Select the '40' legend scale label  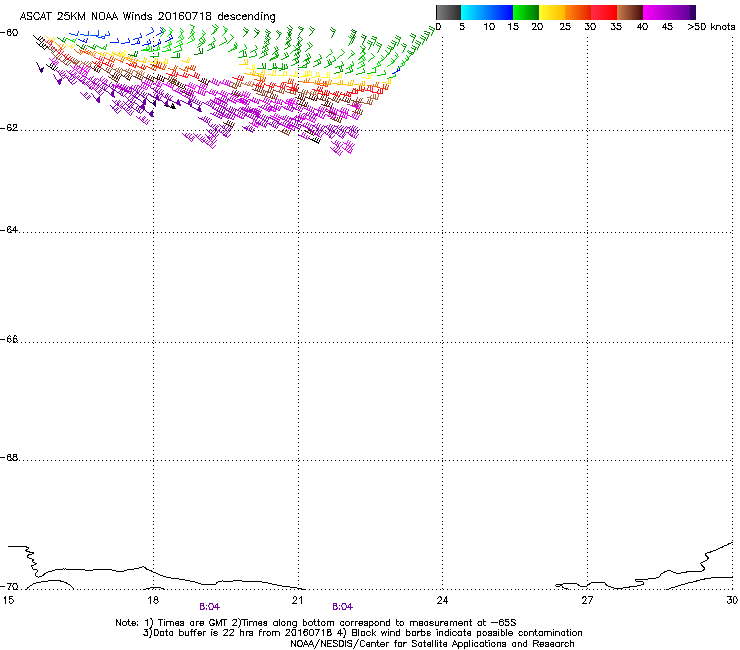pos(642,27)
